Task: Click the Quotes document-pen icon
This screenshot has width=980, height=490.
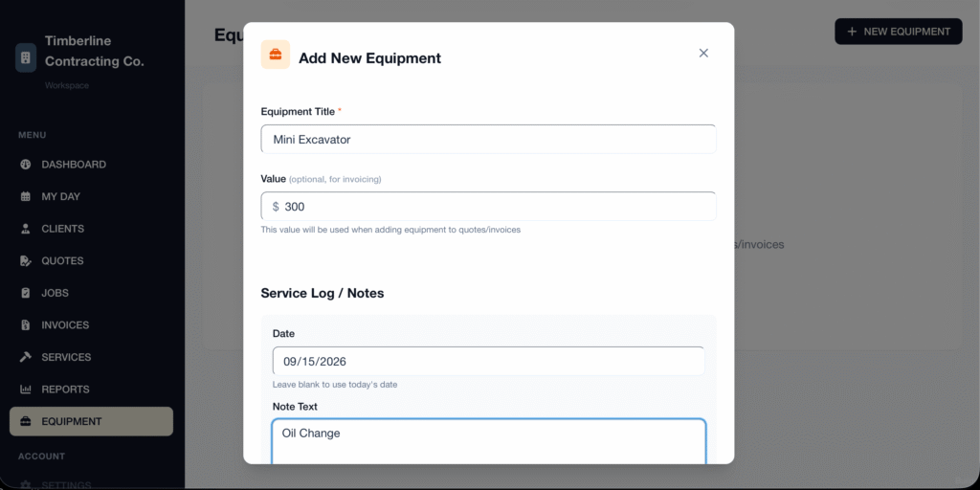Action: click(x=26, y=260)
